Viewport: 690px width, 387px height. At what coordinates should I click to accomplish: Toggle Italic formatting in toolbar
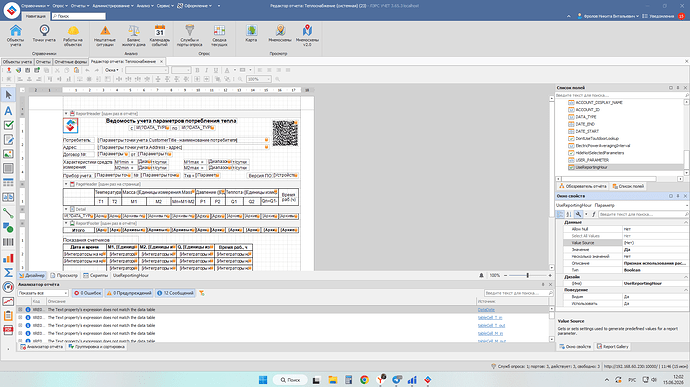tap(206, 70)
